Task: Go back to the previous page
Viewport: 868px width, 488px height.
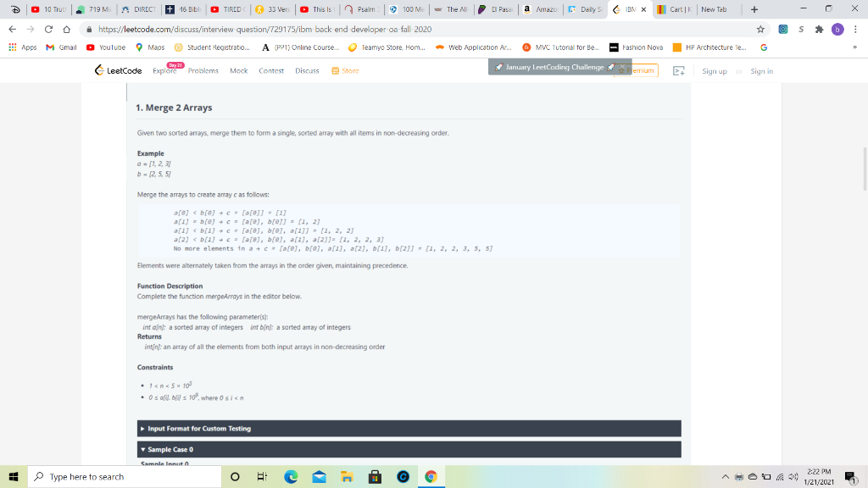Action: (12, 30)
